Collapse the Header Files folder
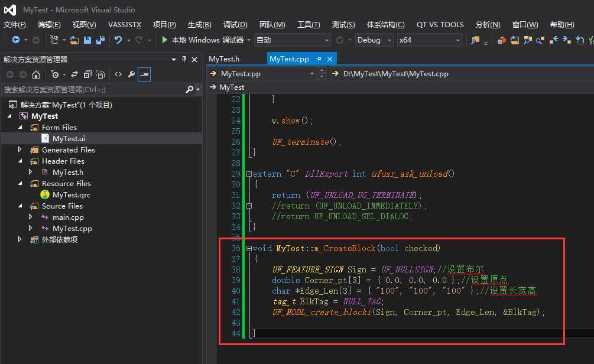 [20, 161]
